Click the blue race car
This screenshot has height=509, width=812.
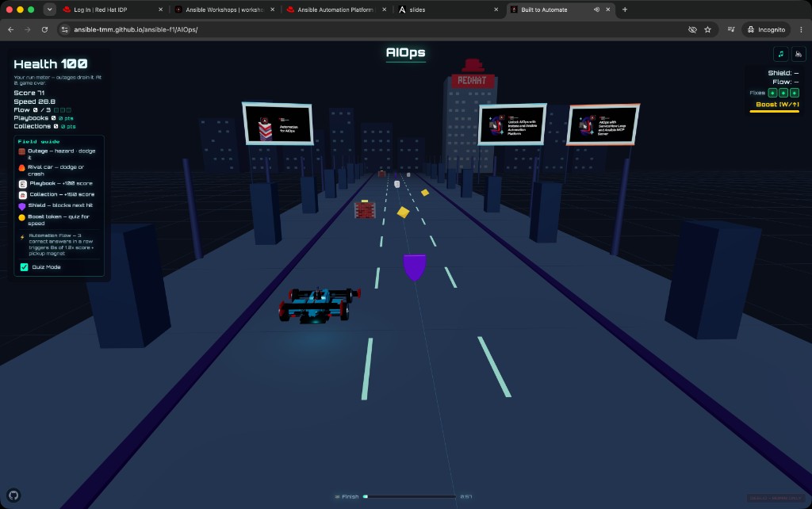pos(319,305)
